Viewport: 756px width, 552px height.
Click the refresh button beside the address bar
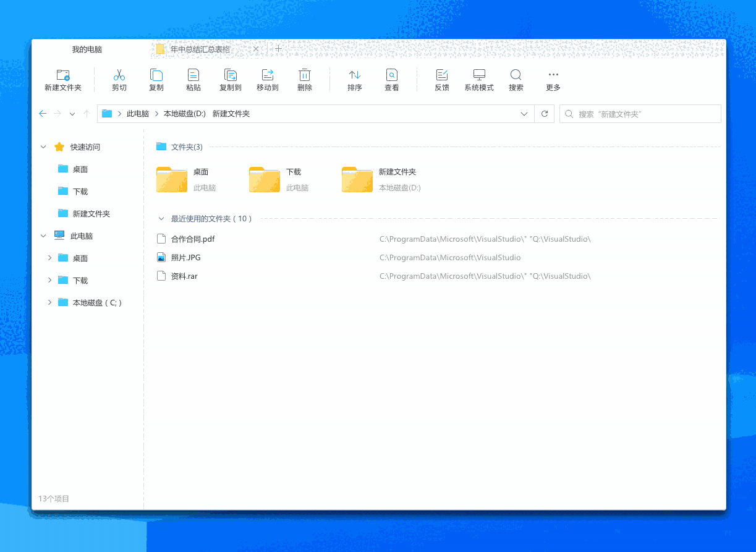pyautogui.click(x=545, y=114)
